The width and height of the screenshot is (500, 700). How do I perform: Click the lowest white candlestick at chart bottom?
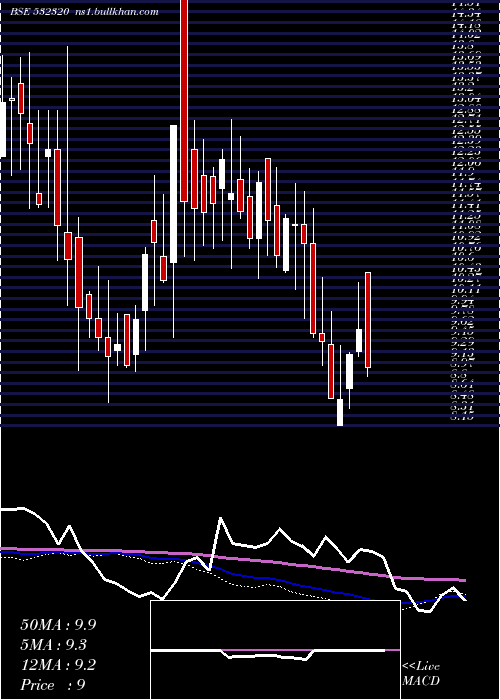(x=340, y=412)
